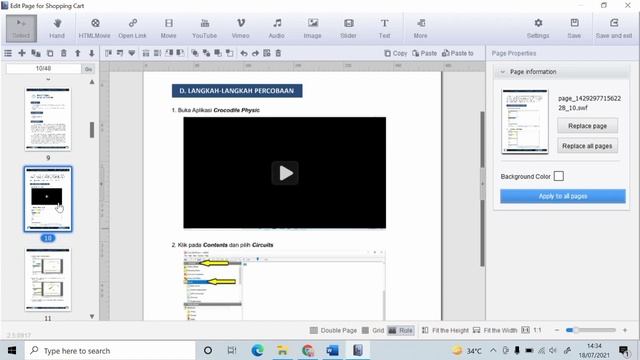Click the Copy button
Image resolution: width=640 pixels, height=360 pixels.
(396, 53)
